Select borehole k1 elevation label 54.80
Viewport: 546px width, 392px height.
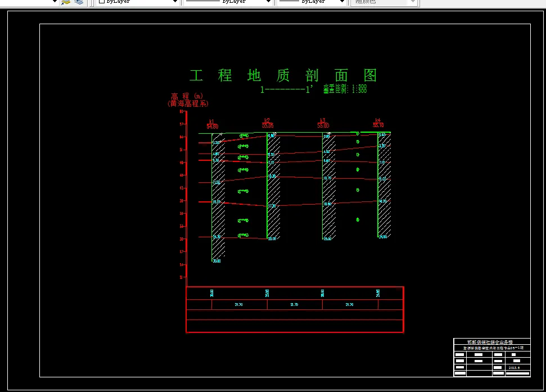tap(213, 127)
